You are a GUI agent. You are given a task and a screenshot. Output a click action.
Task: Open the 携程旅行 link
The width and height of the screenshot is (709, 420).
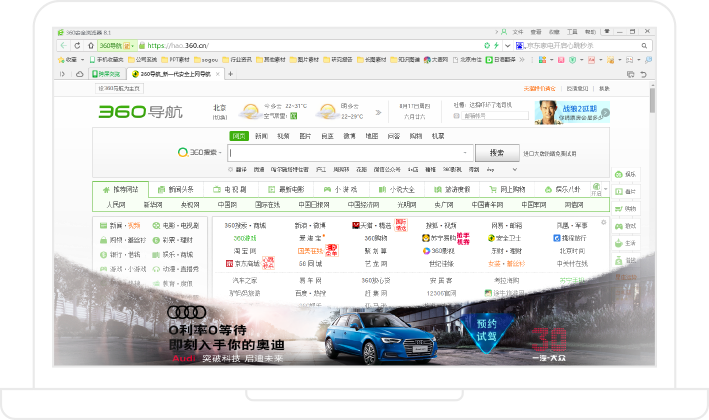coord(570,238)
